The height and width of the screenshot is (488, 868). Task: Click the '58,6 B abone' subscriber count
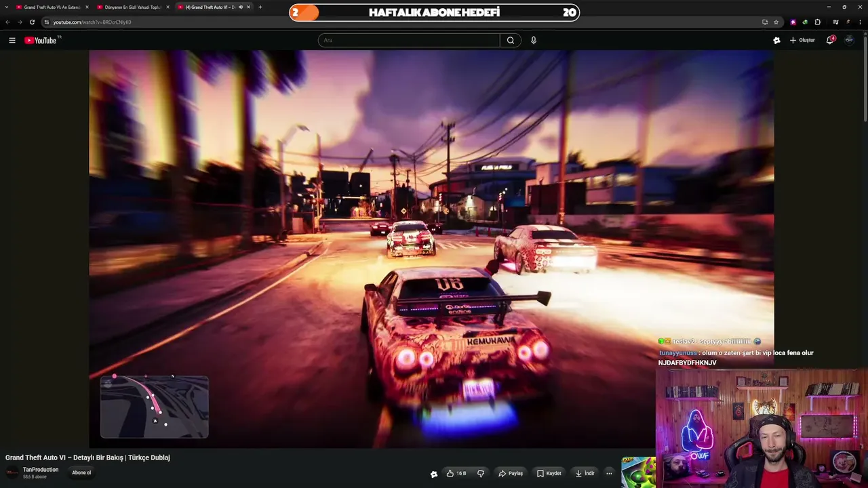tap(35, 477)
